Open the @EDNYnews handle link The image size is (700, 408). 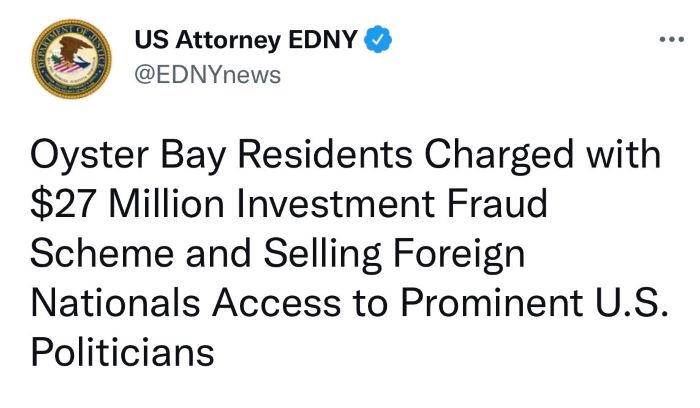[x=208, y=75]
